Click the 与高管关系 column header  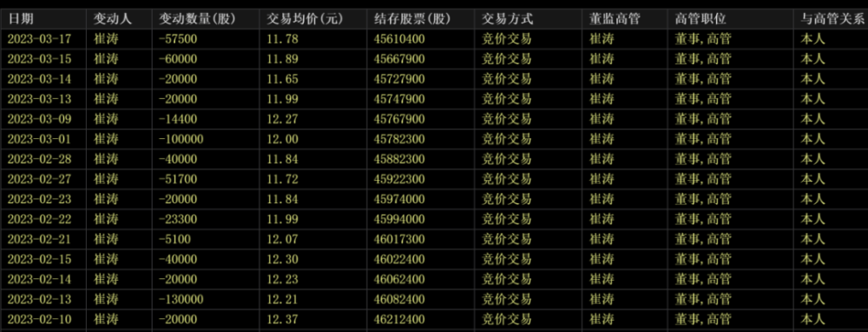point(831,19)
